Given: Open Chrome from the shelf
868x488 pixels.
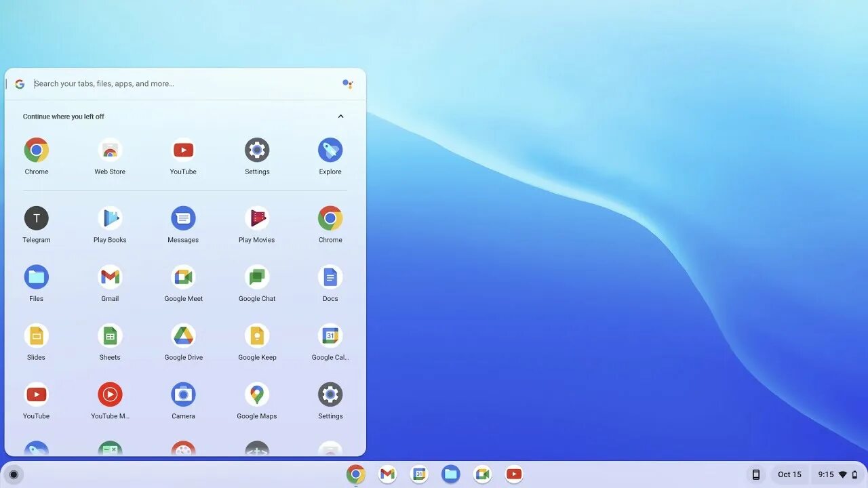Looking at the screenshot, I should point(355,474).
